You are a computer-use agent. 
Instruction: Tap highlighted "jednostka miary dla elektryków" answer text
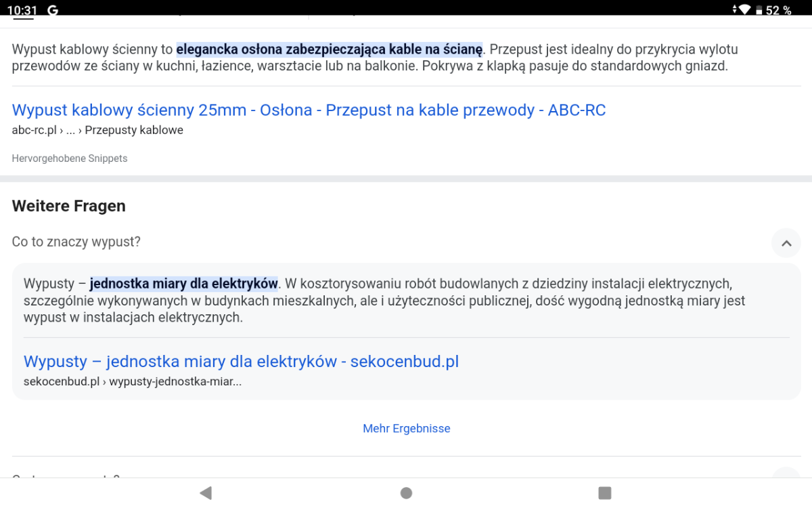point(183,283)
